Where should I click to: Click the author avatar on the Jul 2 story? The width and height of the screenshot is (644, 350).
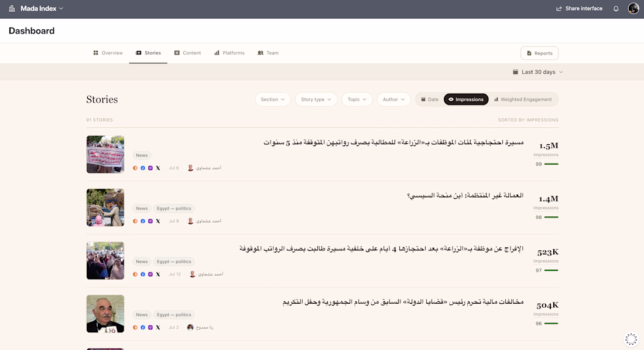(190, 327)
